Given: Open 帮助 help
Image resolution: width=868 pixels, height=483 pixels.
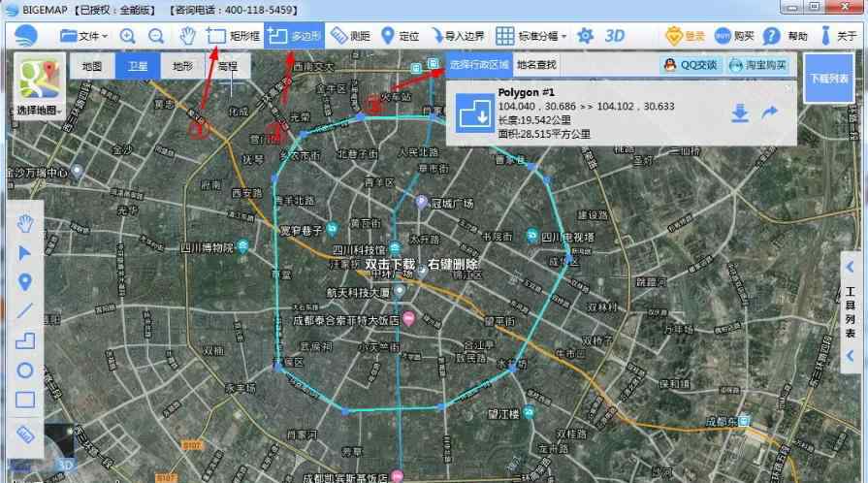Looking at the screenshot, I should pos(785,37).
